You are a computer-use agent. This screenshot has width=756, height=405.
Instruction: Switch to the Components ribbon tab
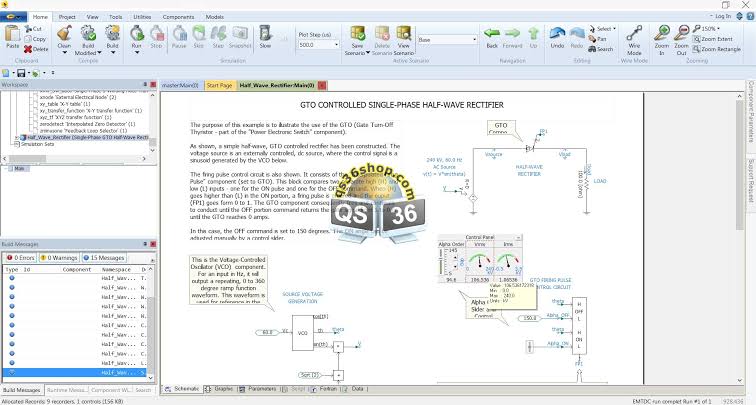pos(178,17)
